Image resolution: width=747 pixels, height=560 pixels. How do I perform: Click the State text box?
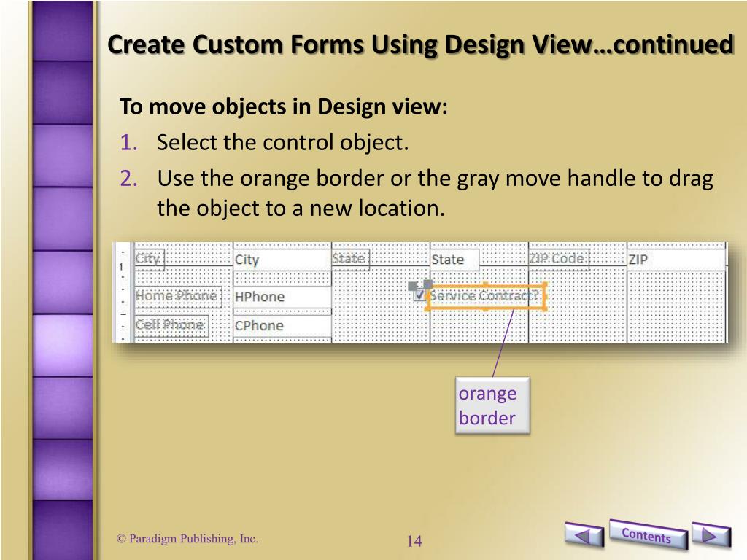tap(454, 260)
